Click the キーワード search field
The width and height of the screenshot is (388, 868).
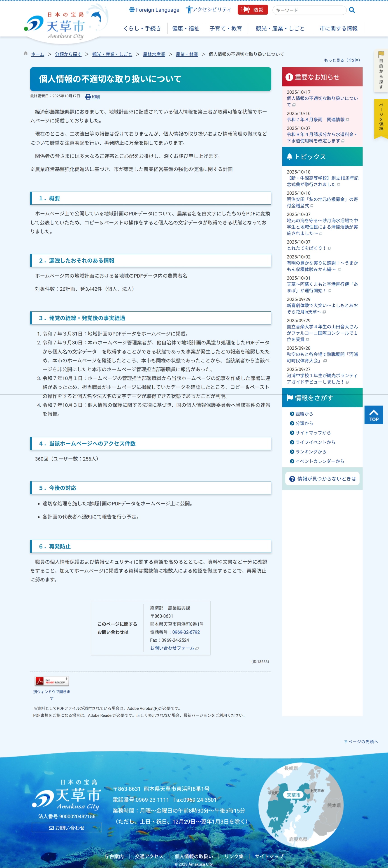pyautogui.click(x=309, y=10)
